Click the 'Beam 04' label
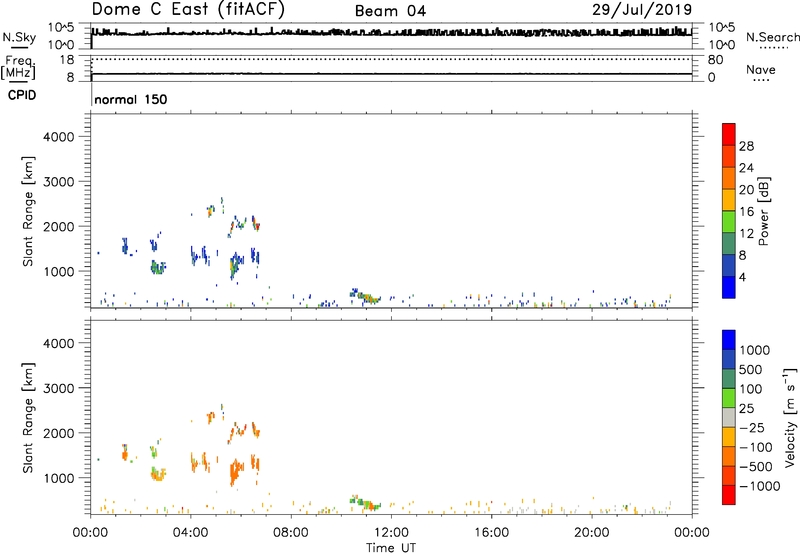 [390, 11]
